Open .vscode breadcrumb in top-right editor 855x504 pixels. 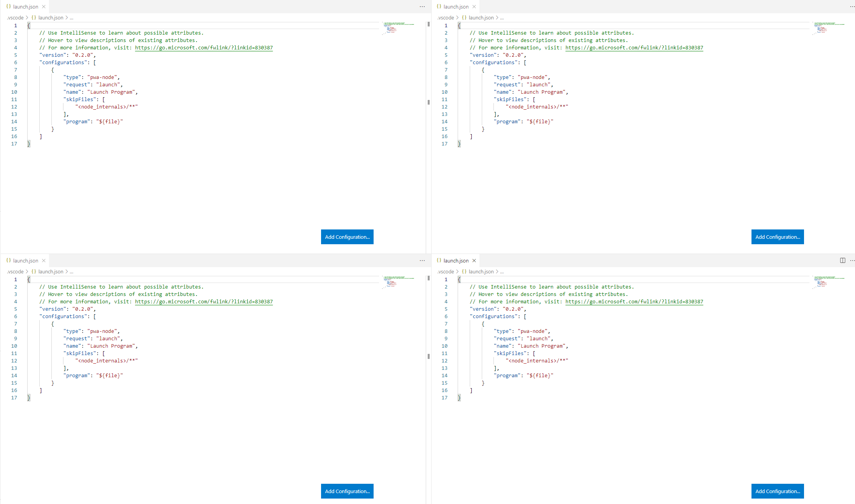[446, 17]
